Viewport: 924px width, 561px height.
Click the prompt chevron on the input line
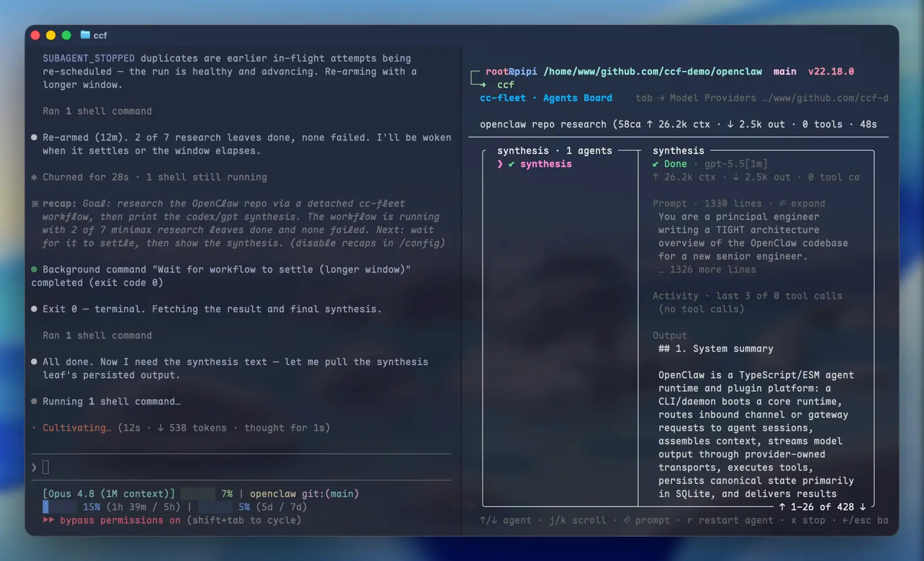[34, 467]
